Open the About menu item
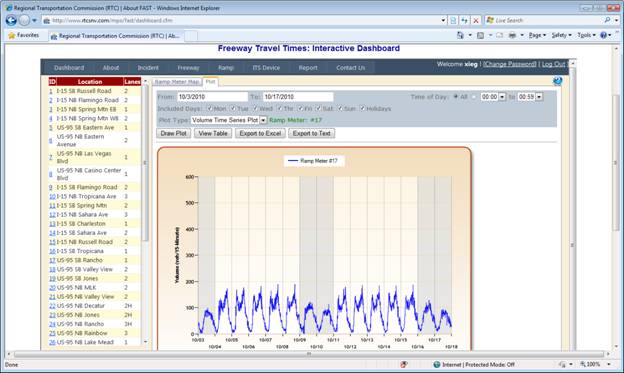 [x=111, y=68]
